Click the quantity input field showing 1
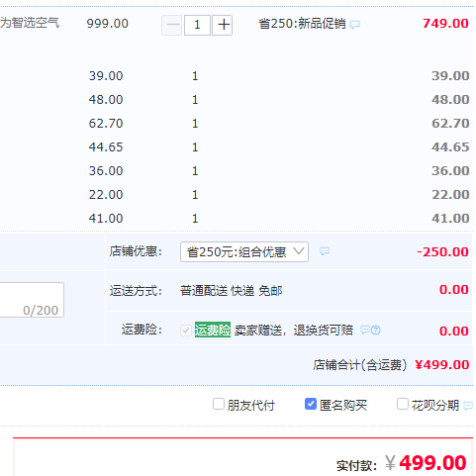The width and height of the screenshot is (476, 476). [197, 25]
